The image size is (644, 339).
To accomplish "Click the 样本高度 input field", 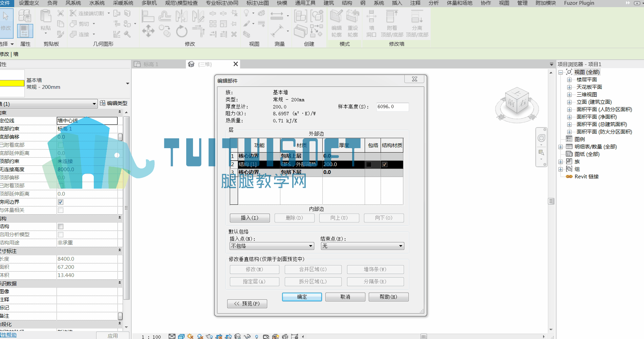I will tap(393, 107).
